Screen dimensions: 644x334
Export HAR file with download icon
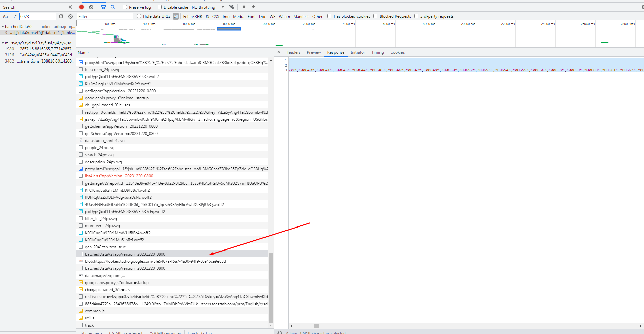253,7
